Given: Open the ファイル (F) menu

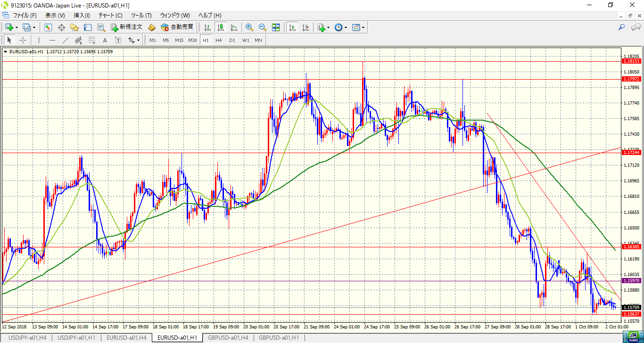Looking at the screenshot, I should tap(25, 16).
